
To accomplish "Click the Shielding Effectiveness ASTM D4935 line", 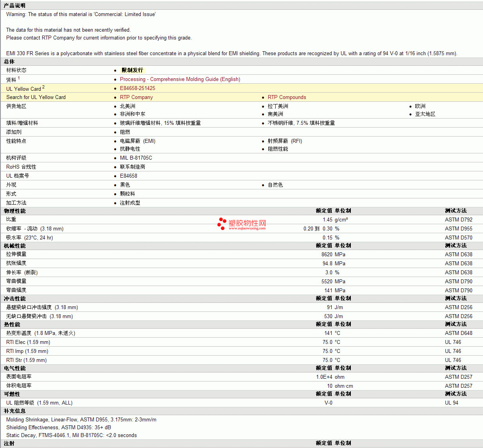I will click(59, 427).
